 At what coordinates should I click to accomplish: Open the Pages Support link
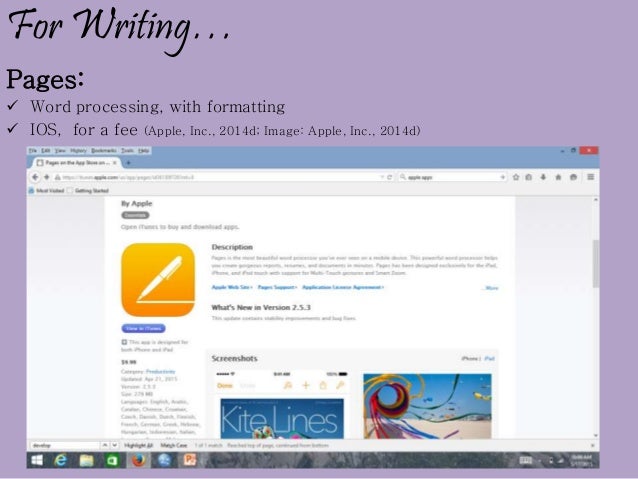(277, 287)
